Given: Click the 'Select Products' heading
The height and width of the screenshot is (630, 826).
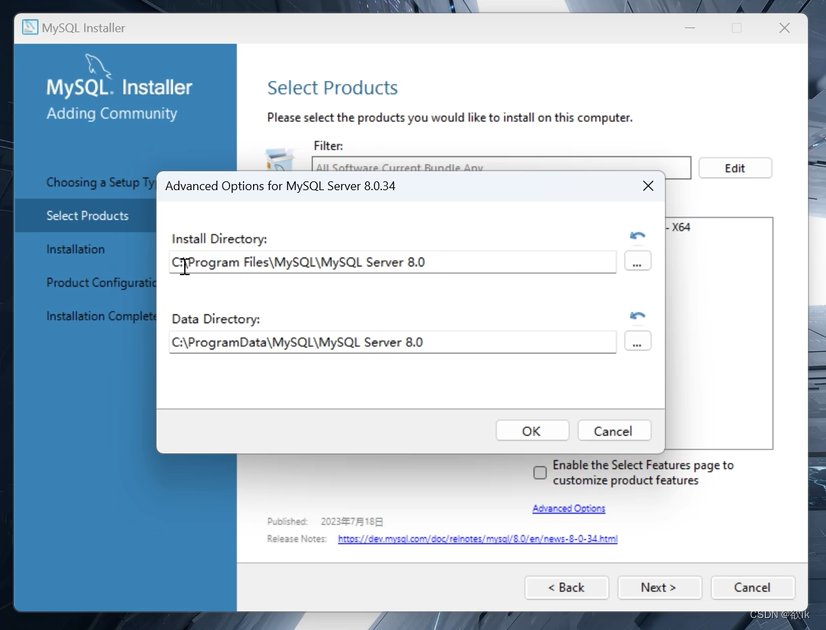Looking at the screenshot, I should 332,88.
